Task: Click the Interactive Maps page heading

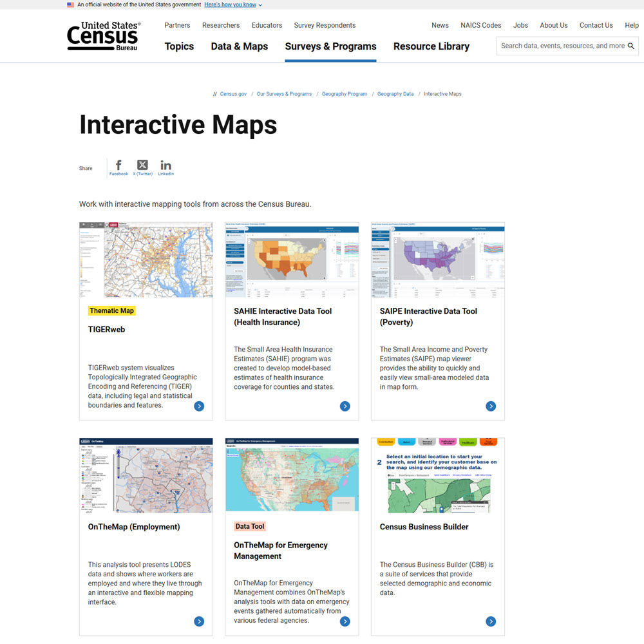Action: tap(178, 125)
